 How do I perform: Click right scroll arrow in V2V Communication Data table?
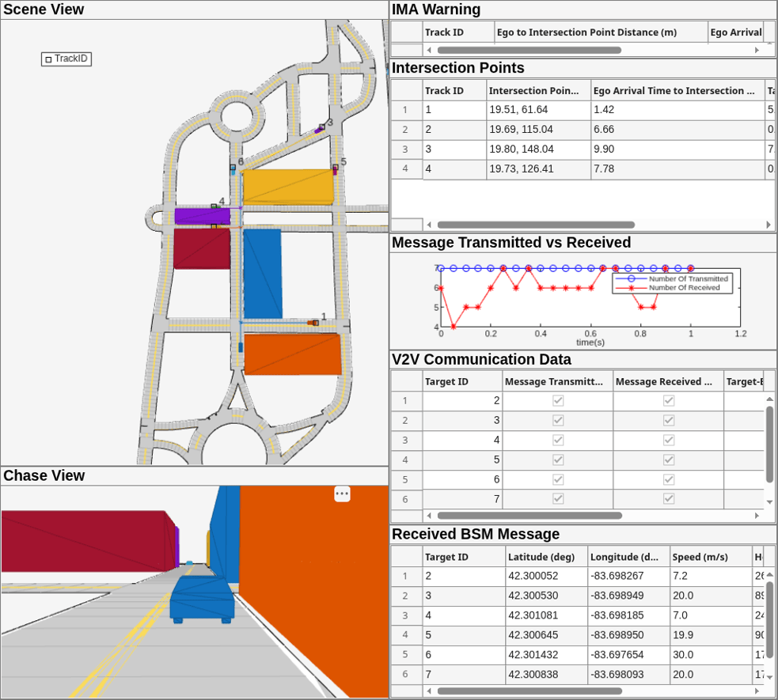coord(757,516)
